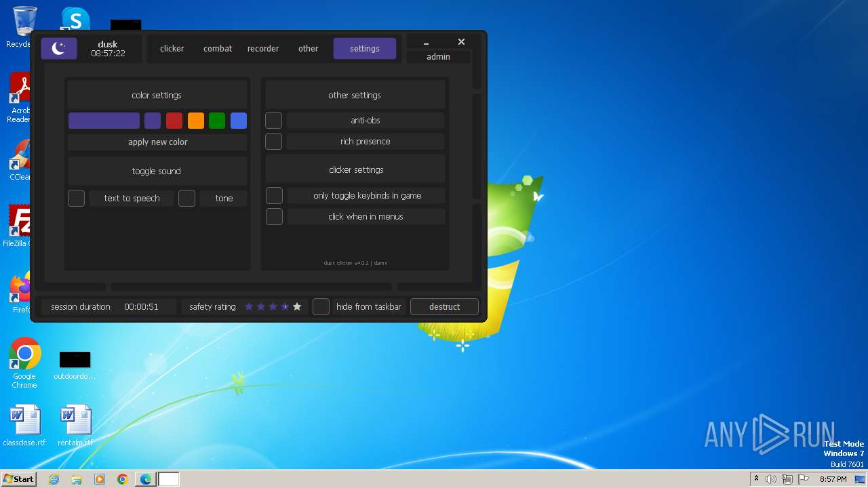Open the combat tab

(218, 49)
